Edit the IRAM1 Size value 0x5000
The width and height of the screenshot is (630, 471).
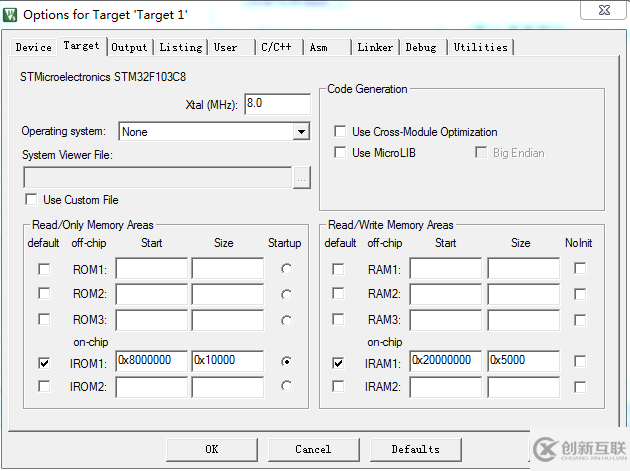pos(524,361)
